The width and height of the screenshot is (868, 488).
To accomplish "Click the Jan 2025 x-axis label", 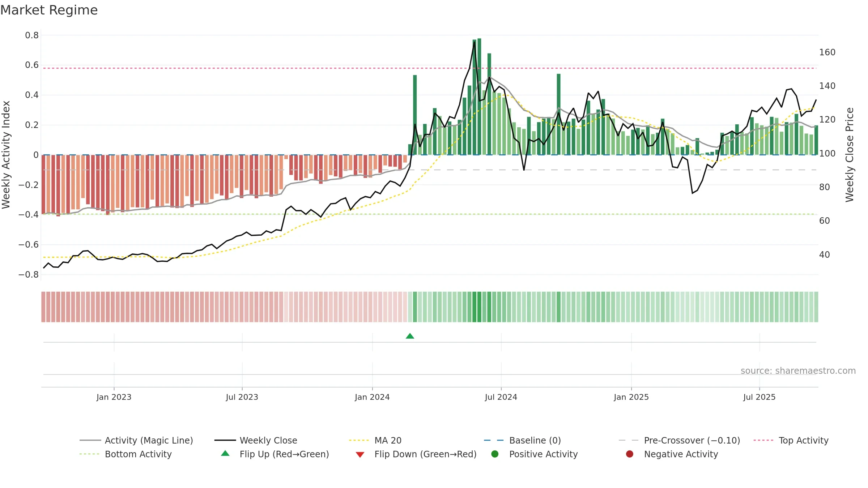I will point(631,397).
